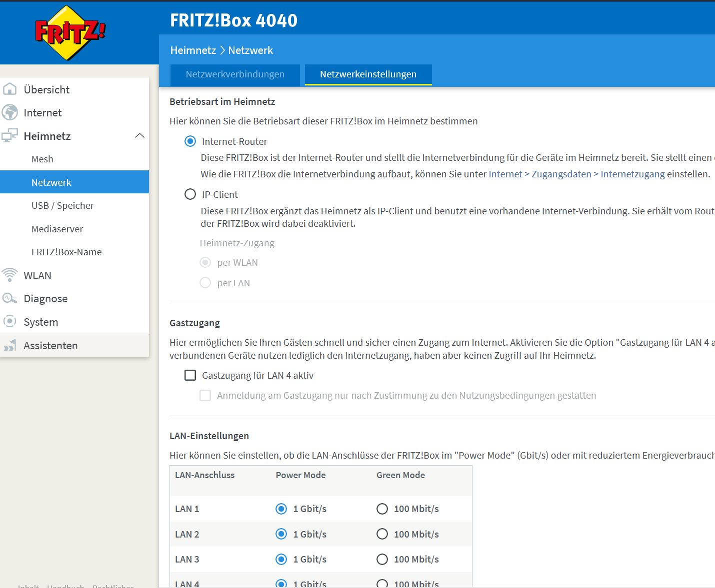Select Netzwerk in the sidebar
The height and width of the screenshot is (588, 715).
74,182
